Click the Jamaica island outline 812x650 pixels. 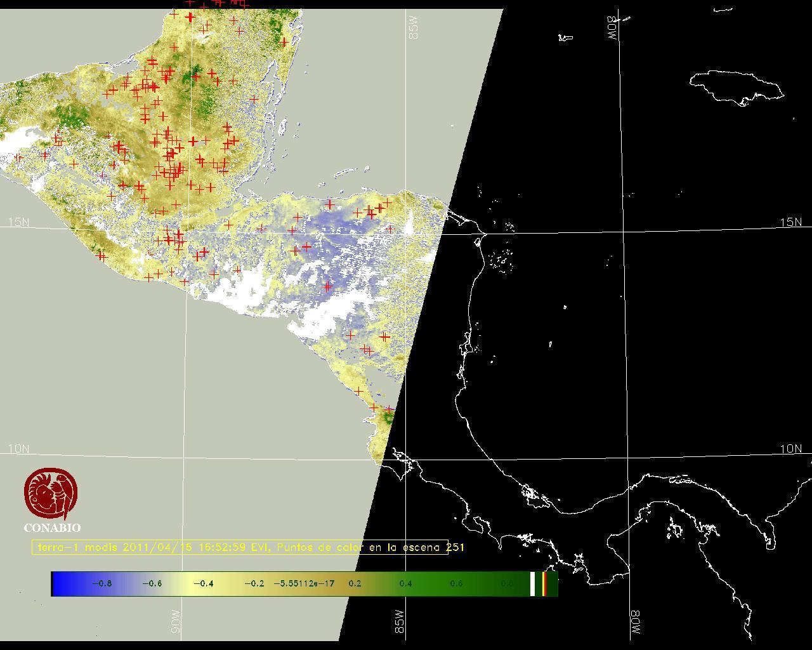pyautogui.click(x=736, y=87)
